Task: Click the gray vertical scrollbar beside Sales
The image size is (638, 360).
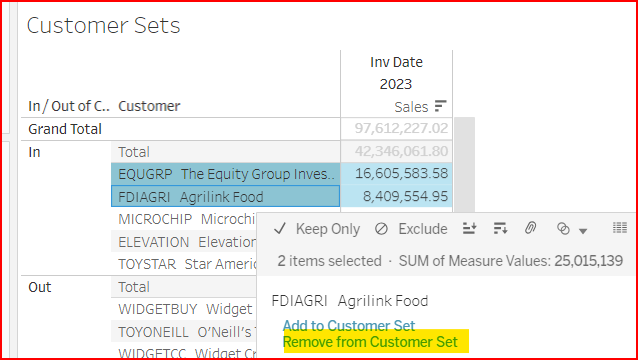Action: pyautogui.click(x=464, y=165)
